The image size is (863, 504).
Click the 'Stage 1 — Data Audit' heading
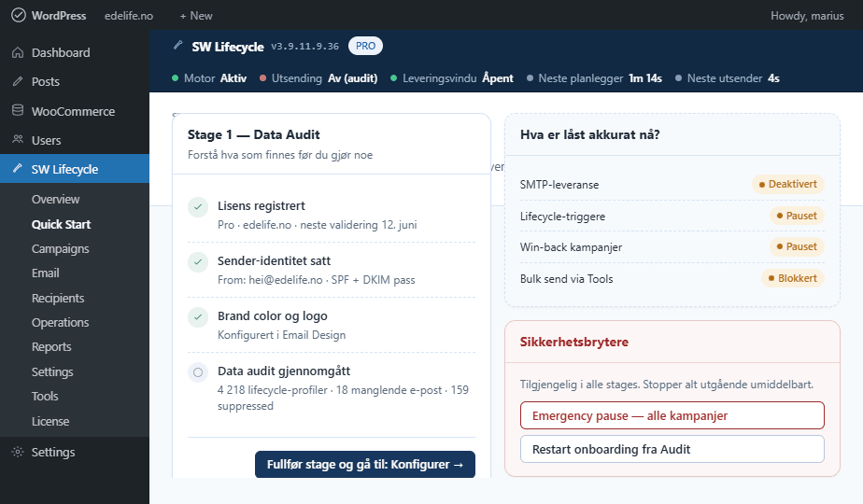point(254,134)
